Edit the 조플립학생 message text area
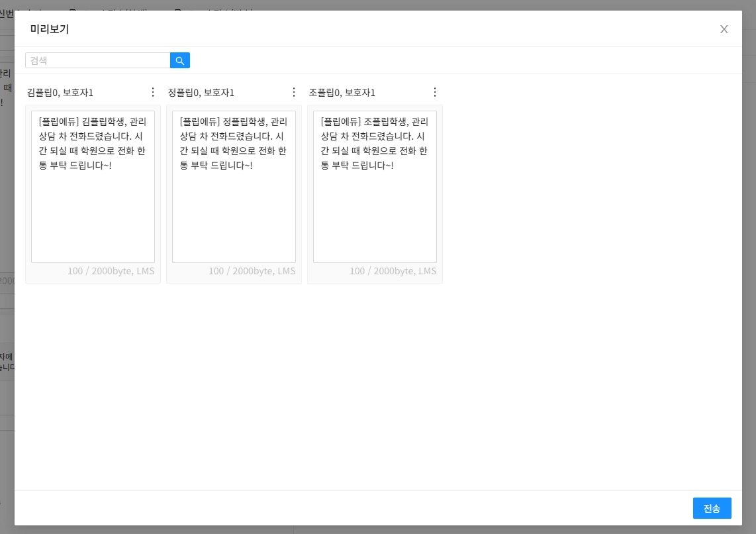 click(375, 187)
